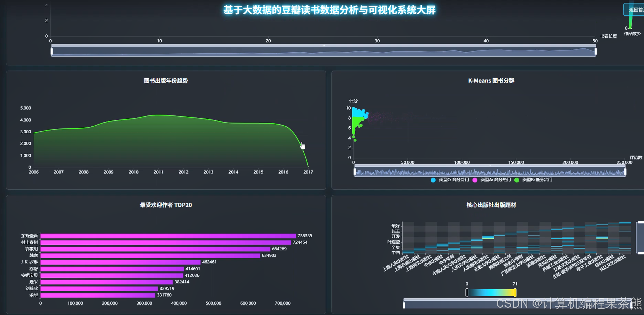Toggle the 类型B: 低分冷门 legend series

click(x=533, y=180)
